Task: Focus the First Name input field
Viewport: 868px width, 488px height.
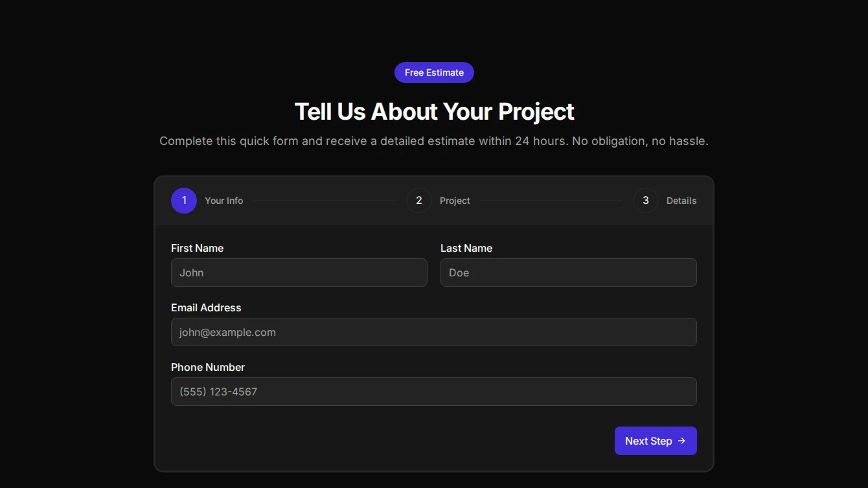Action: coord(299,272)
